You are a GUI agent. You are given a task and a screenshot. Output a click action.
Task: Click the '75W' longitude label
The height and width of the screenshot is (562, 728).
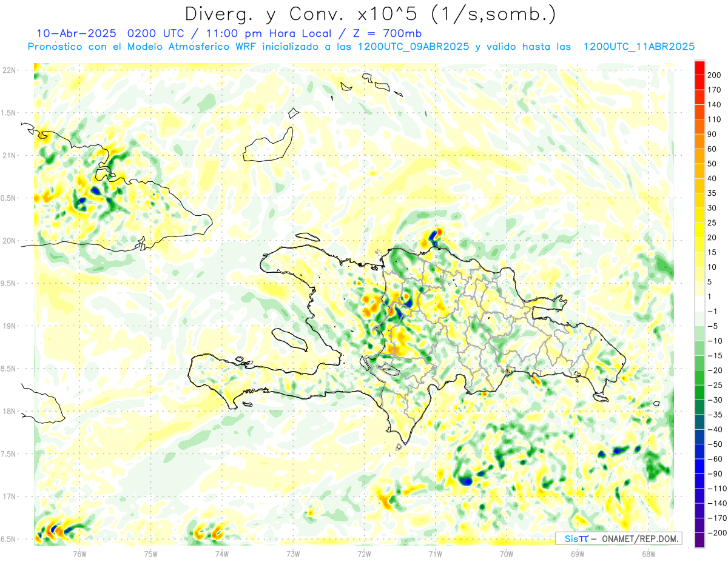[x=151, y=553]
